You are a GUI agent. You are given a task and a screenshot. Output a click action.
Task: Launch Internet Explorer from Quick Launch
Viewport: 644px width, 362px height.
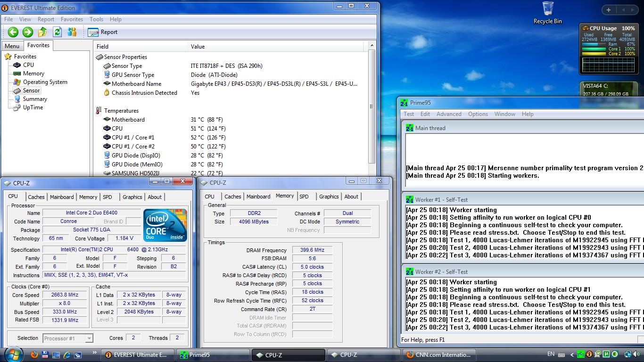pos(67,354)
